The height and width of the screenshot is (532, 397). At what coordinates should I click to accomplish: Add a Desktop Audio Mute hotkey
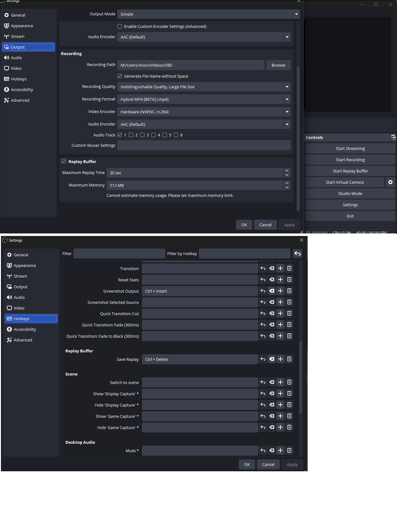280,451
